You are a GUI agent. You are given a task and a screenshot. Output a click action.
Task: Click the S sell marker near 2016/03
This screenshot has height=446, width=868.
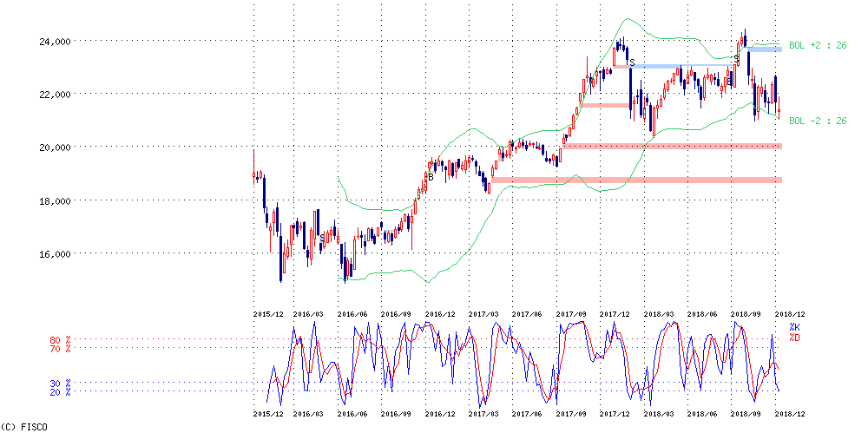tap(322, 238)
